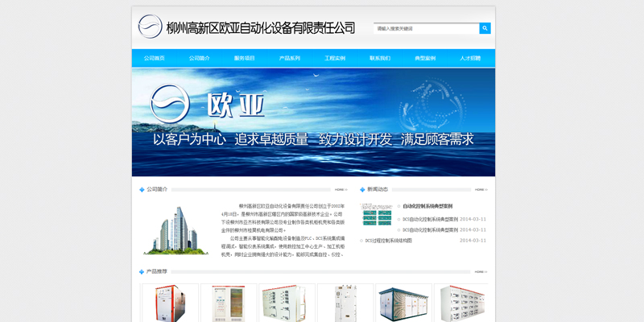This screenshot has height=322, width=644.
Task: Open the 公司简介 navigation menu item
Action: (200, 59)
